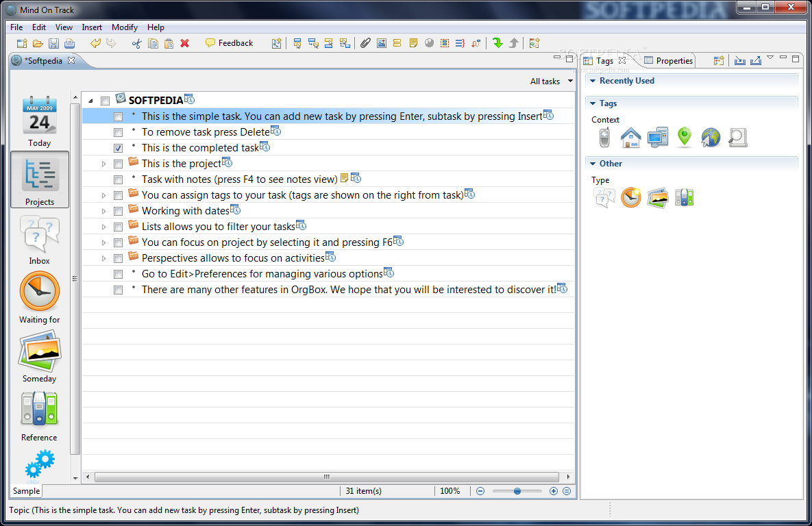The image size is (812, 526).
Task: Click the insert image toolbar icon
Action: coord(382,43)
